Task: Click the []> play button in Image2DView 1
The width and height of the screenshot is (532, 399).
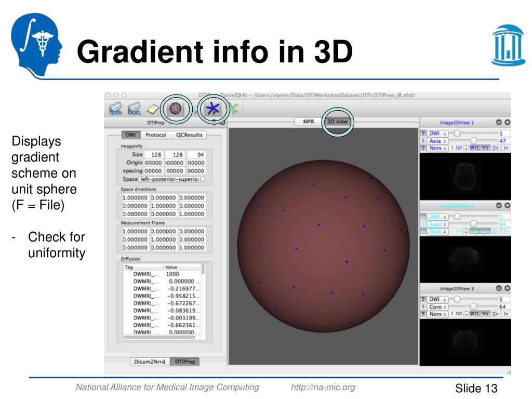Action: click(496, 148)
